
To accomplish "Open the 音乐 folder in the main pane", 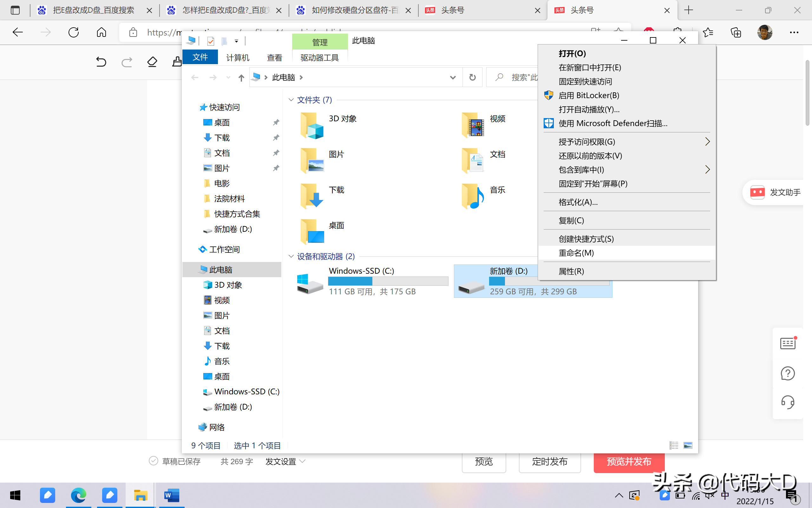I will [473, 197].
